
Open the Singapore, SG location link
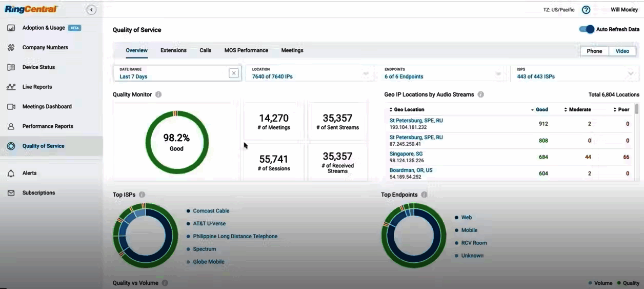tap(406, 154)
